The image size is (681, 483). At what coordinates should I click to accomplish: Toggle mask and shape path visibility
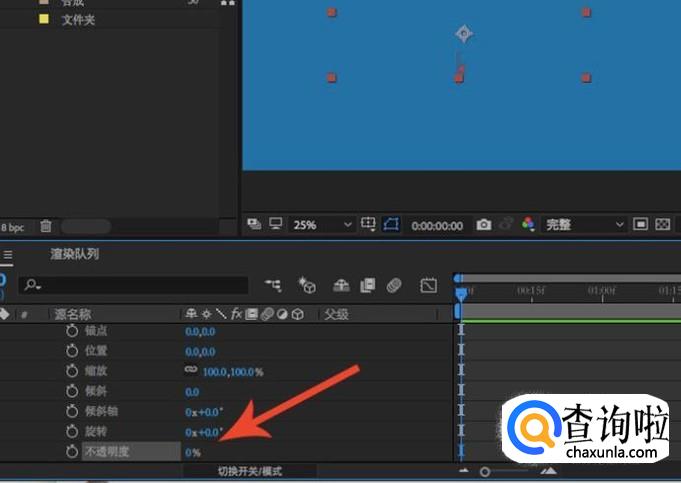click(392, 225)
